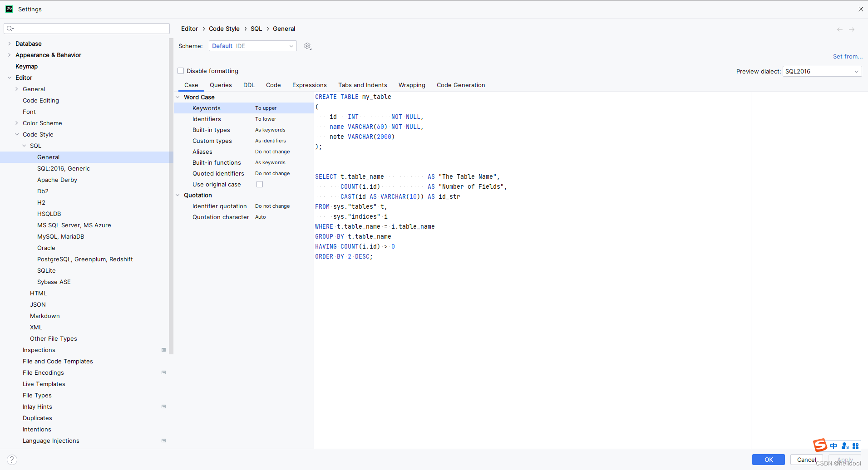Collapse the Code Style node
This screenshot has width=868, height=470.
pos(17,134)
